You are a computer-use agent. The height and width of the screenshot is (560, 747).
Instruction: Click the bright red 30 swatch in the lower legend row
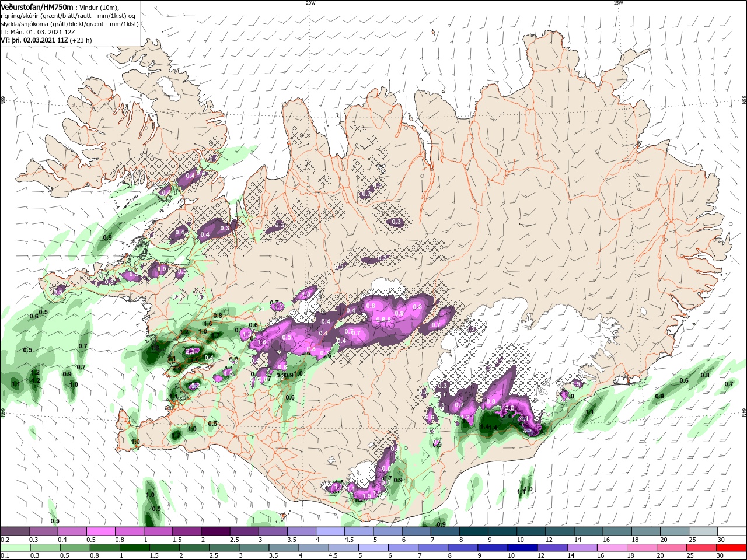click(732, 548)
